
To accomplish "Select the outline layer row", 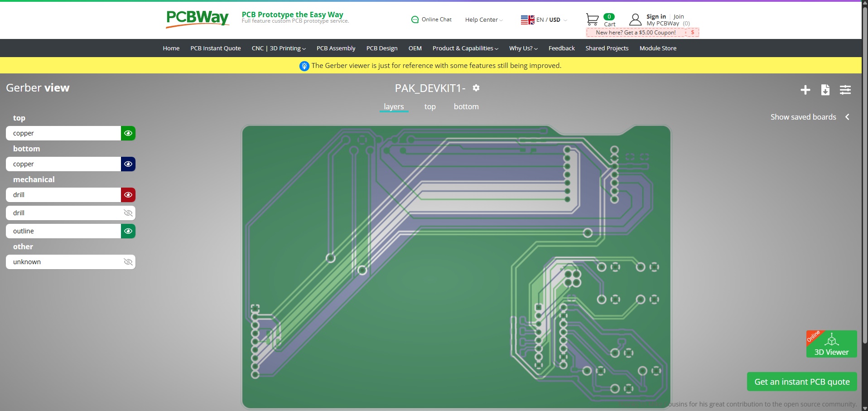I will click(63, 231).
